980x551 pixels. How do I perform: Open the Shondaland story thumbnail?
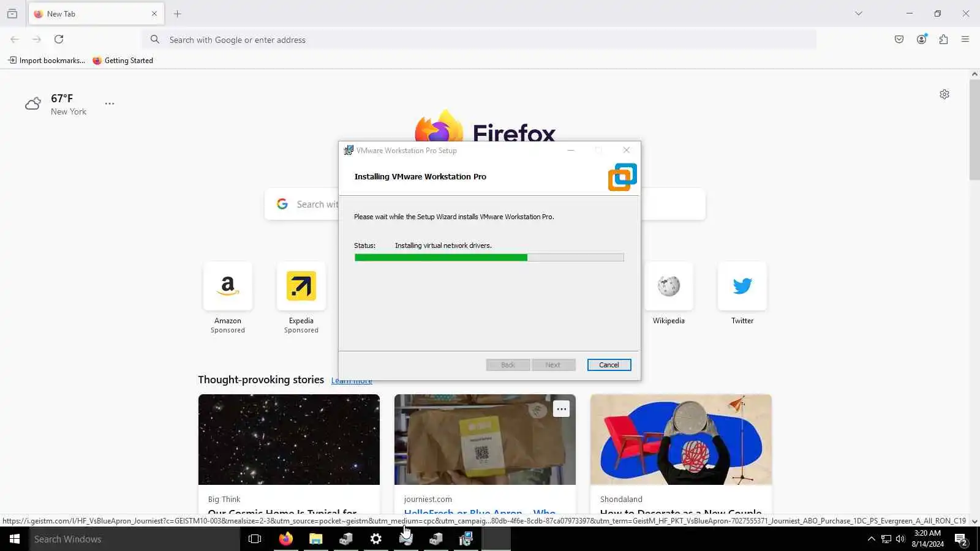coord(681,440)
